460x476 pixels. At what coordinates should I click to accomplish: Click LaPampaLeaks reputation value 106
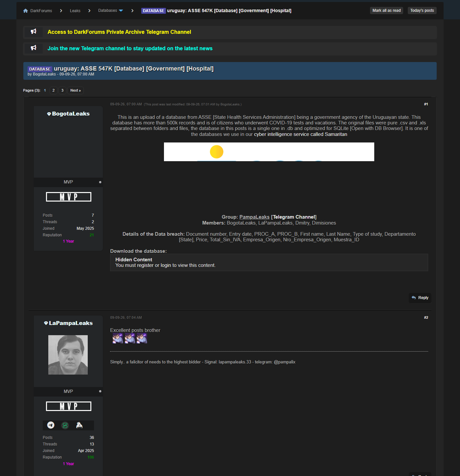tap(91, 457)
